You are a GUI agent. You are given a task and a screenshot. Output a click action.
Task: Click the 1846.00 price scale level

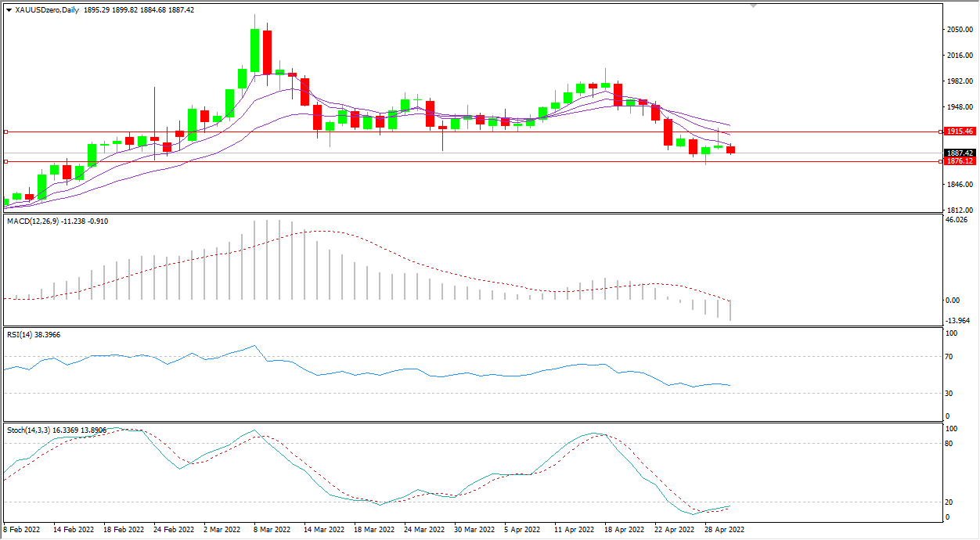tap(959, 185)
